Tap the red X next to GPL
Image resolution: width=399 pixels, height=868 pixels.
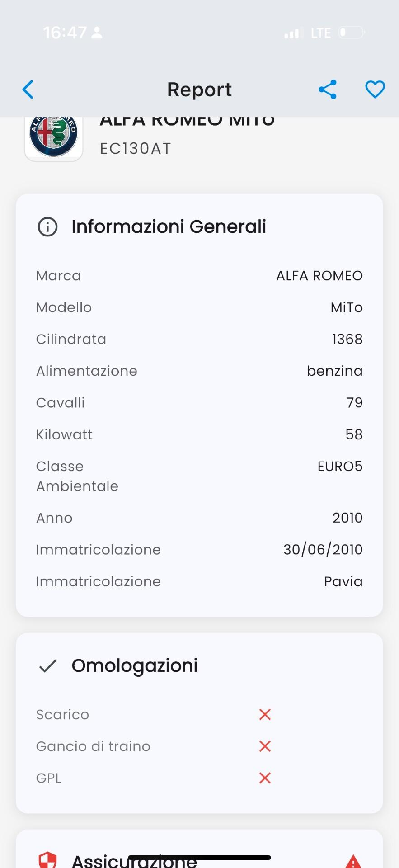[265, 778]
